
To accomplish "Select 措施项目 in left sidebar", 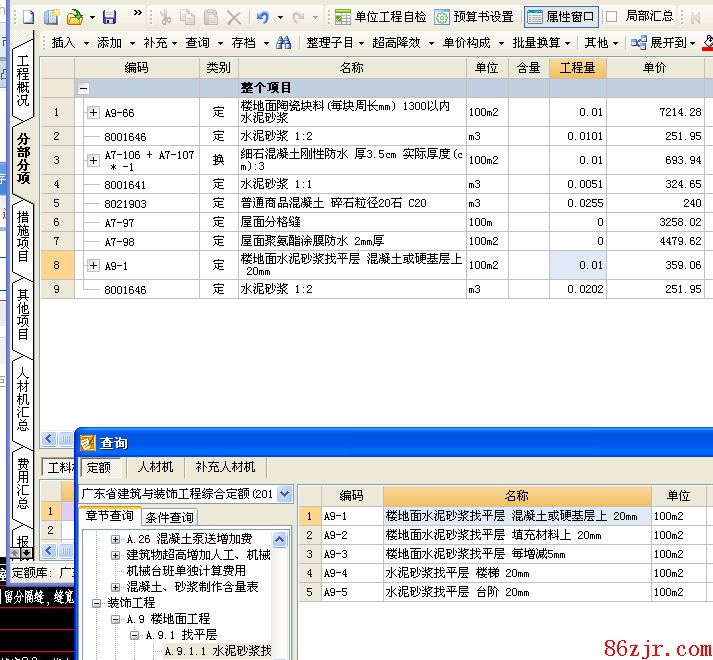I will tap(22, 236).
